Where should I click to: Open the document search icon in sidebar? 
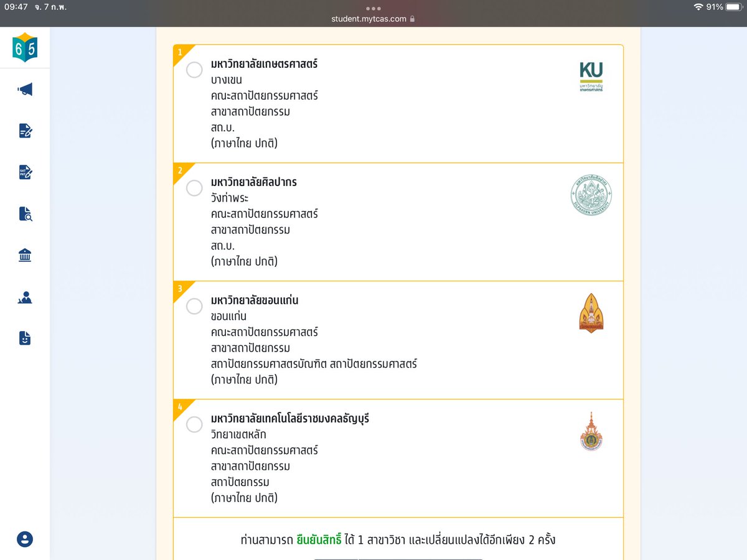click(25, 214)
